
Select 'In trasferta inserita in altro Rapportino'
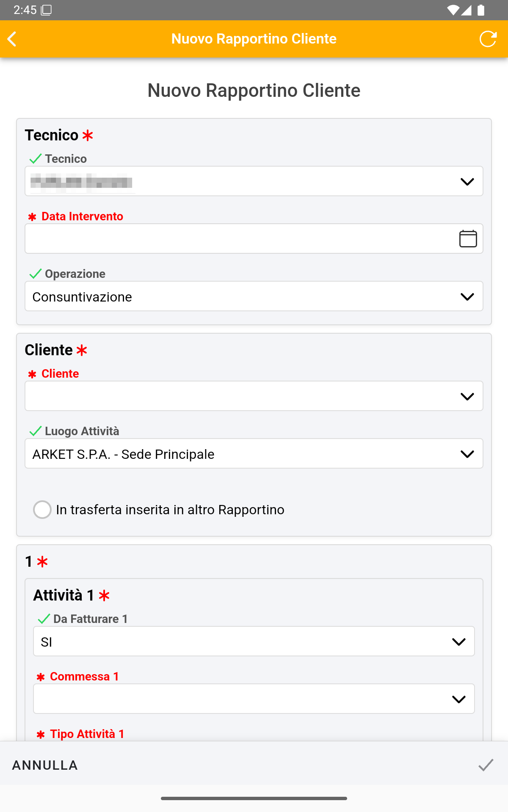[x=42, y=510]
